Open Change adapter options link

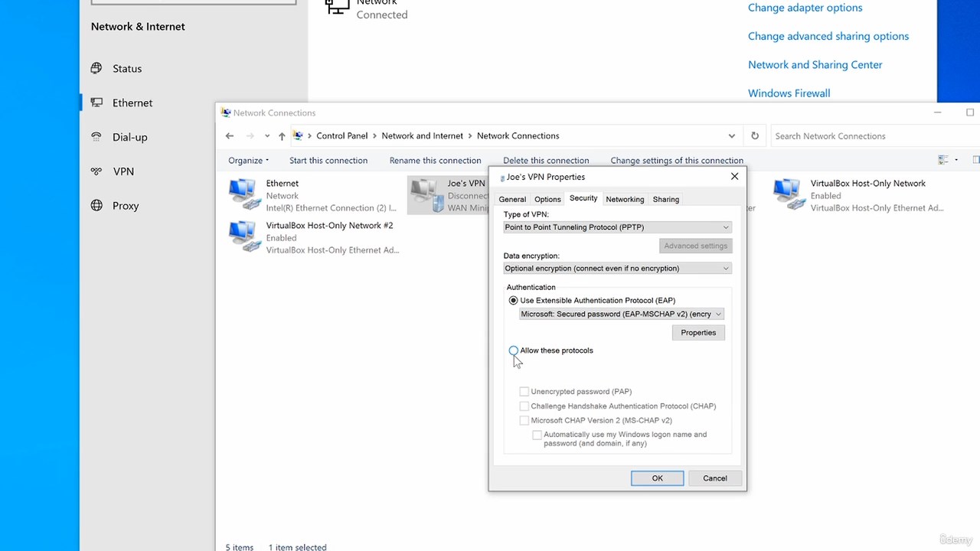pos(805,8)
